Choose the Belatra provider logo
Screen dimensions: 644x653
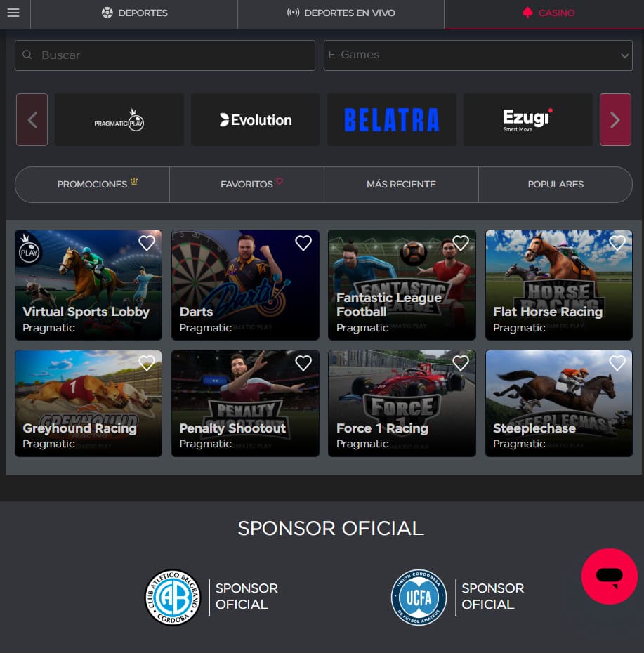[391, 120]
